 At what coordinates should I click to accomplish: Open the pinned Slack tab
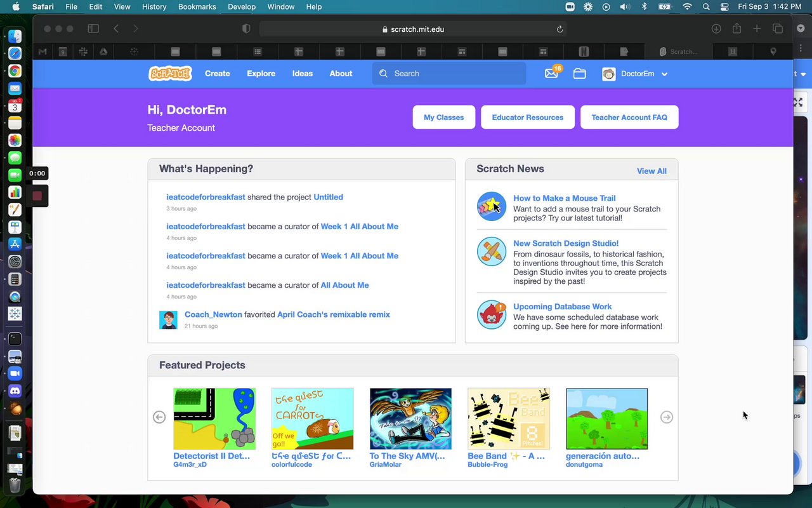[x=83, y=51]
